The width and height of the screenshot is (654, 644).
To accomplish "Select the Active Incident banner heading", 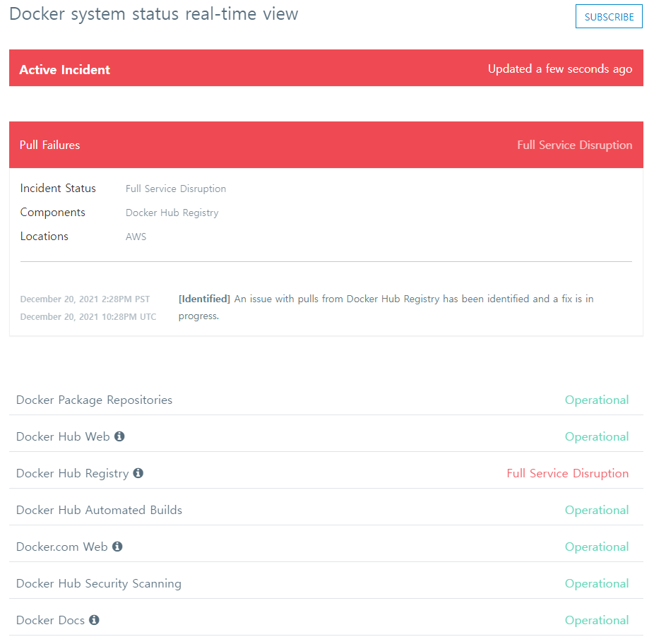I will (x=65, y=70).
